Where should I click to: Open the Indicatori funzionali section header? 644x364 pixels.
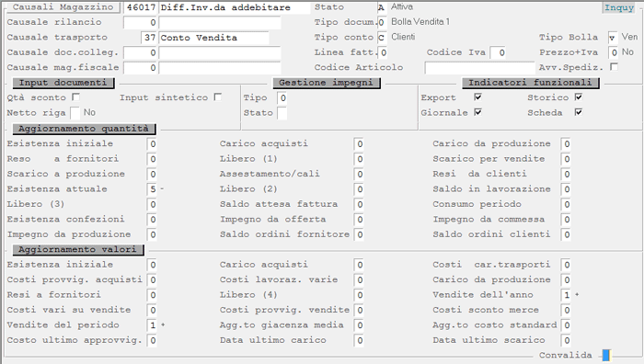(x=530, y=83)
